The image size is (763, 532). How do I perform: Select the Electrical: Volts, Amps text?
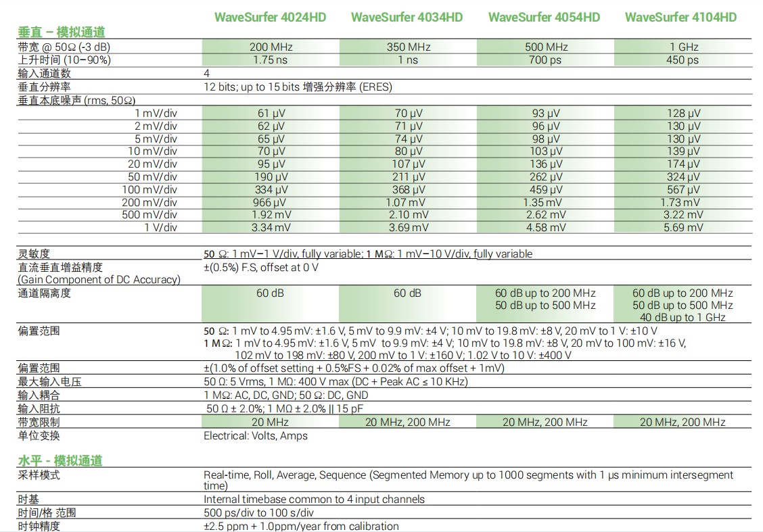[256, 436]
